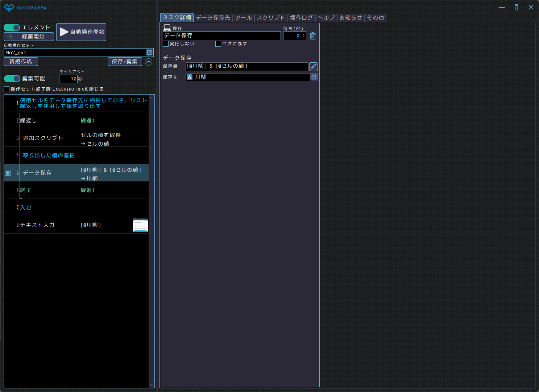This screenshot has width=539, height=392.
Task: Open the 自動操作セット No2_ex1 selector
Action: (75, 53)
